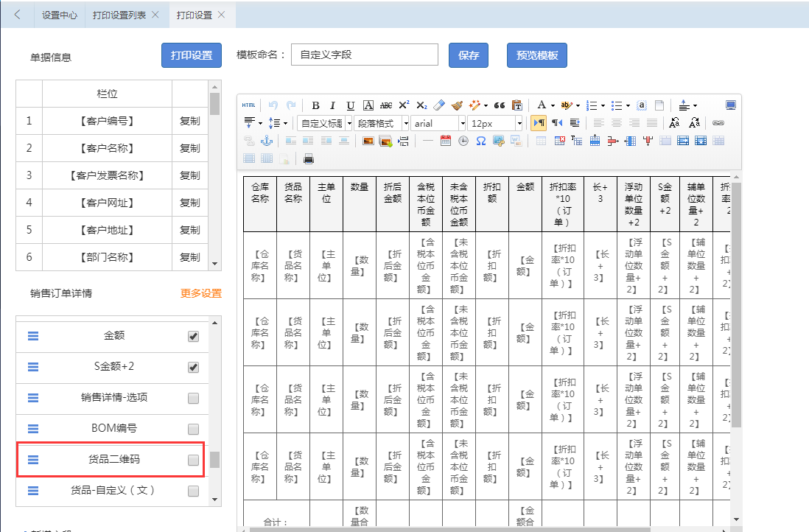Insert time with clock icon
Screen dimensions: 809x532
(463, 141)
